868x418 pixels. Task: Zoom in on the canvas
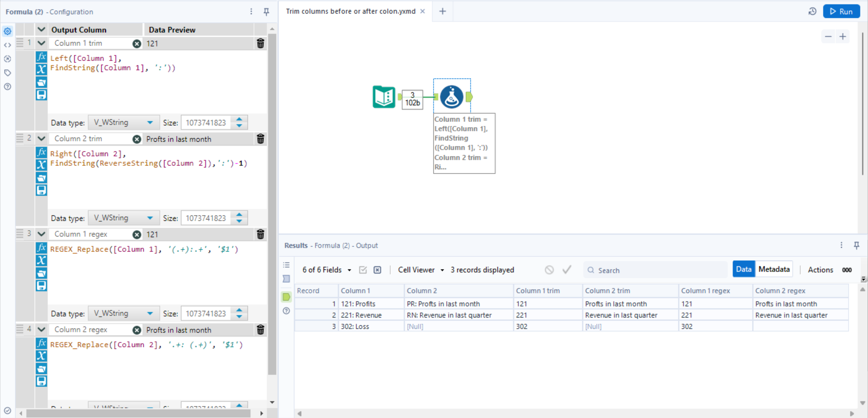pos(842,36)
